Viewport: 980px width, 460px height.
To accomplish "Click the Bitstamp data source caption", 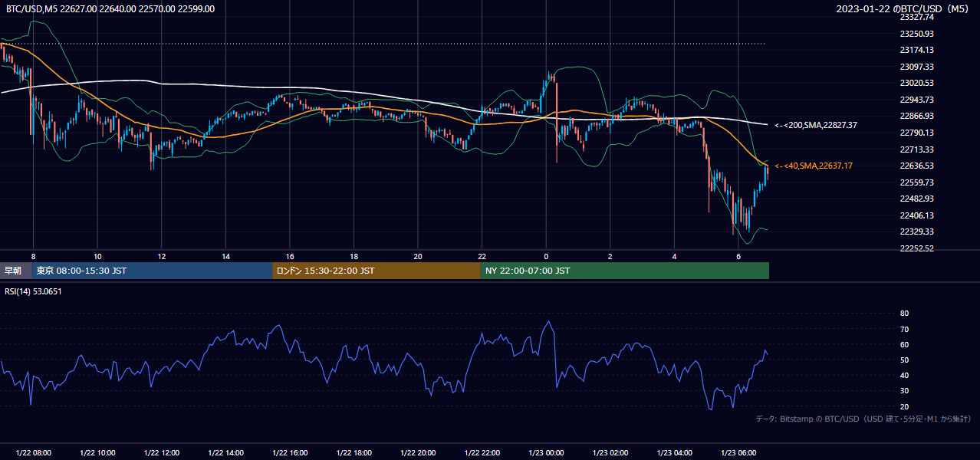I will coord(863,419).
